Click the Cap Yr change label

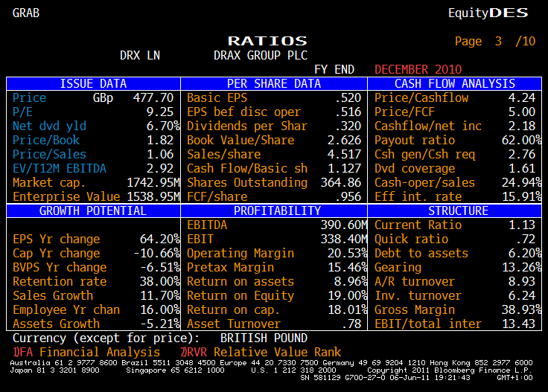57,253
